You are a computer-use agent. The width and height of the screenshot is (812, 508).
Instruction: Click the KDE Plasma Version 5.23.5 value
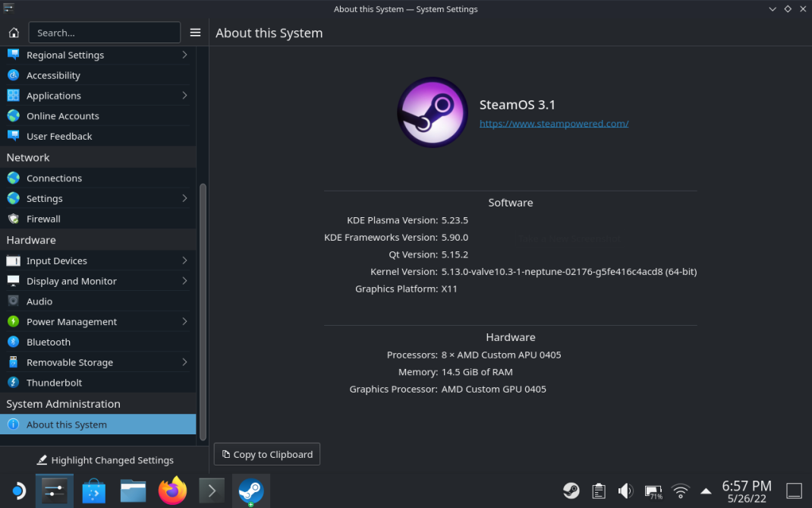pos(455,220)
